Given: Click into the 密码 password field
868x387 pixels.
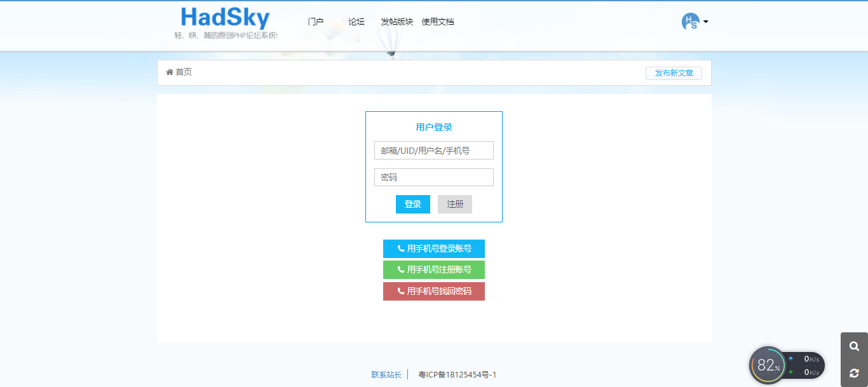Looking at the screenshot, I should pos(434,177).
